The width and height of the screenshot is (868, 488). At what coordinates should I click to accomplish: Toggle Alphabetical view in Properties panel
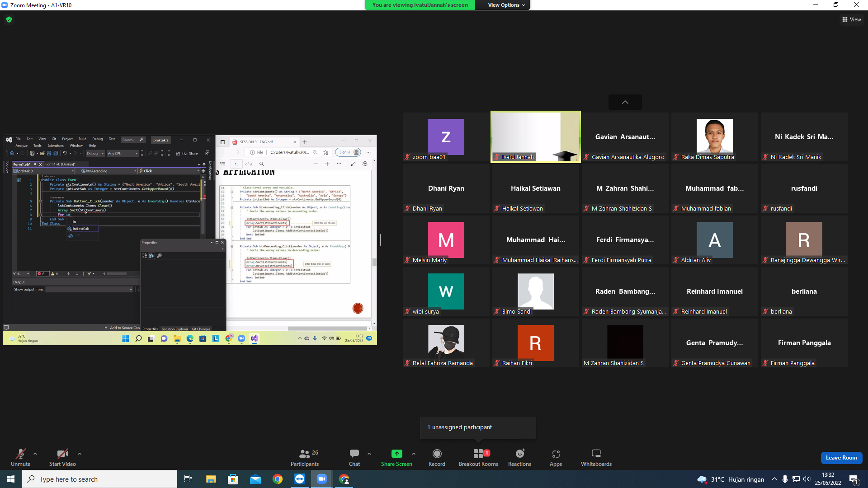pos(151,256)
